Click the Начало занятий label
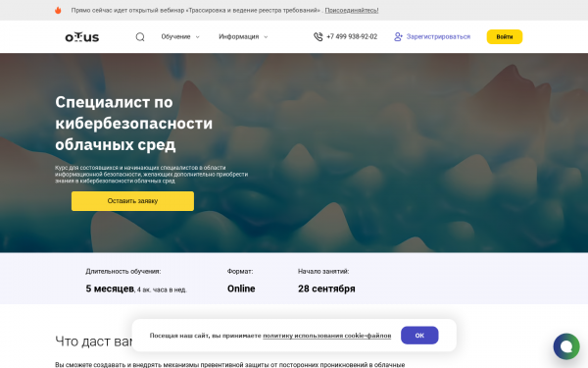Screen dimensions: 588x368 tap(323, 271)
